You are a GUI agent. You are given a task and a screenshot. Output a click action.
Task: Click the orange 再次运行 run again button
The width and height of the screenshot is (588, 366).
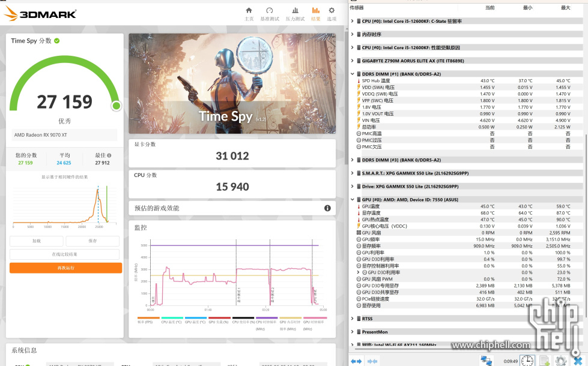(x=65, y=268)
